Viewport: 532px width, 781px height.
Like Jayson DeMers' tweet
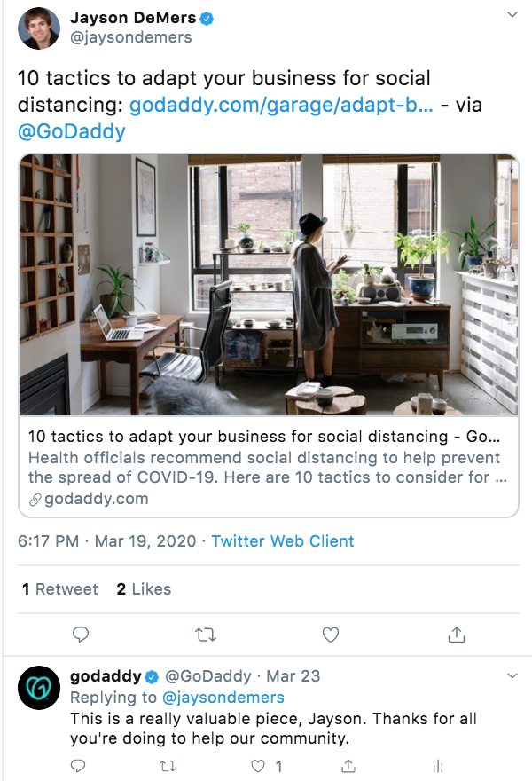pos(330,635)
